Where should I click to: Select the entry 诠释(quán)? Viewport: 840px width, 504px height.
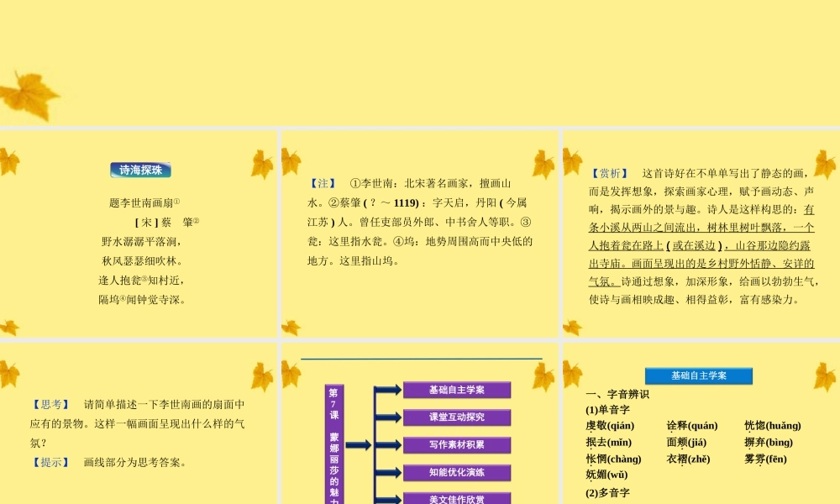692,427
